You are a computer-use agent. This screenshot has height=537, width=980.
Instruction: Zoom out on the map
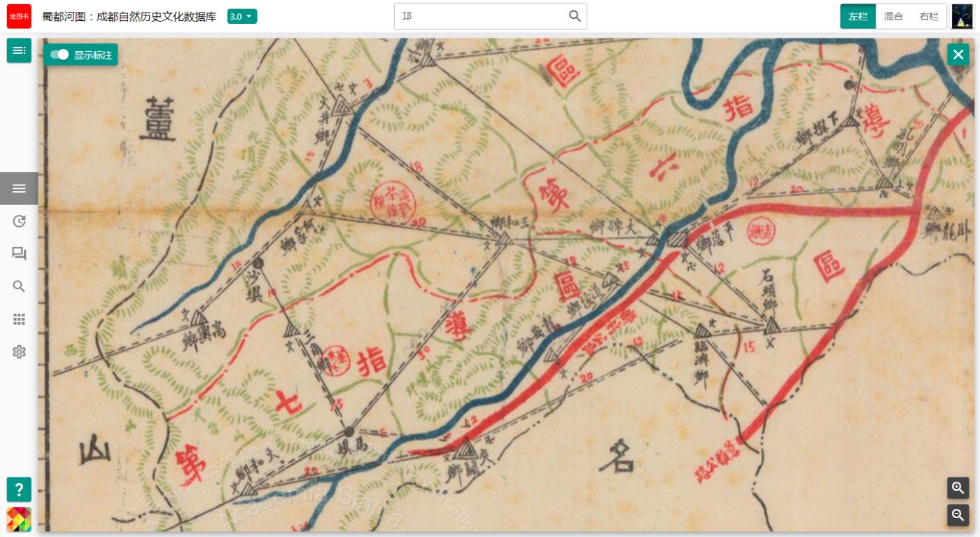click(958, 515)
